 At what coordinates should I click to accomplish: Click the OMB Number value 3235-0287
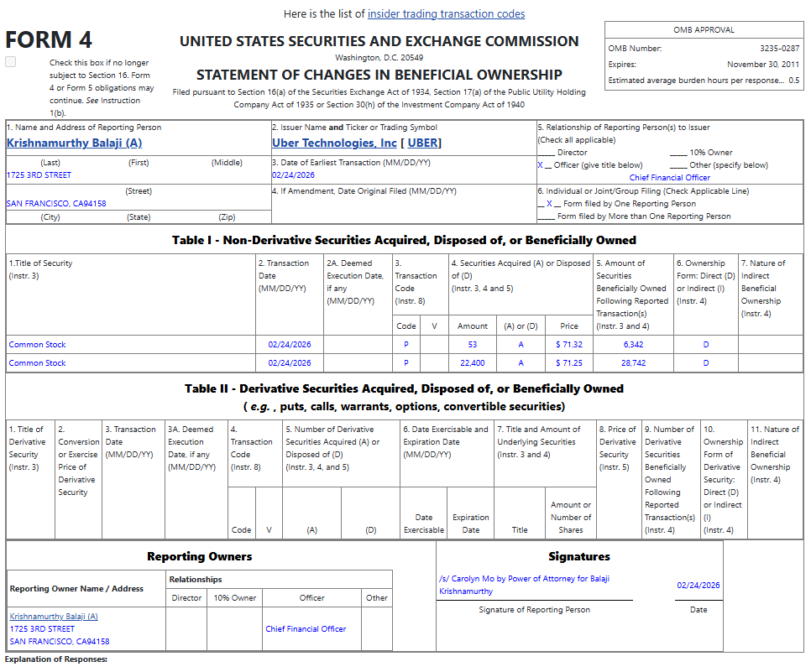[779, 48]
